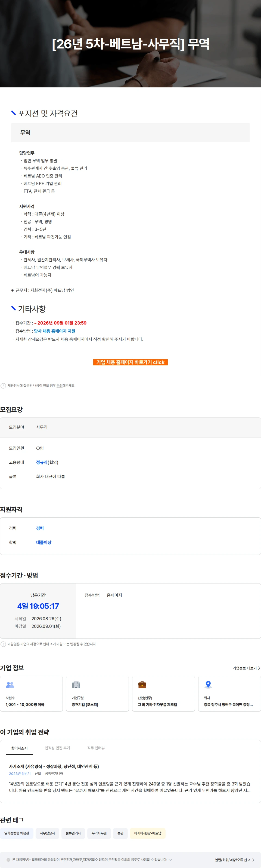Viewport: 261px width, 868px height.
Task: Click the 충북 청주시 청원구 location text
Action: (x=228, y=704)
